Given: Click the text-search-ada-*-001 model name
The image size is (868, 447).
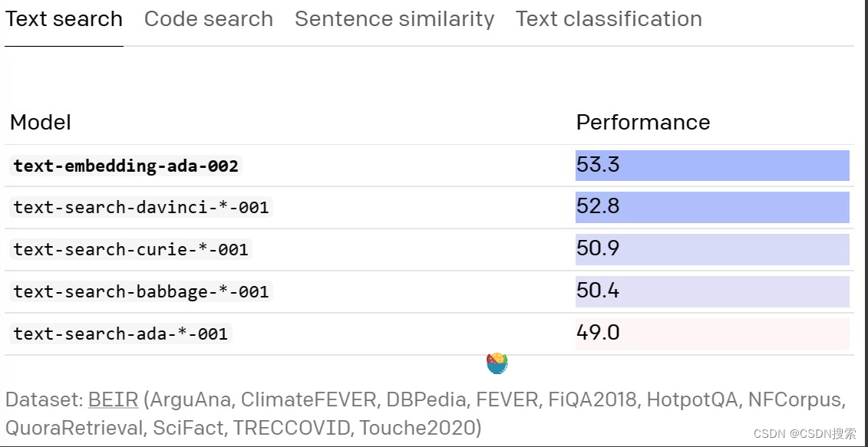Looking at the screenshot, I should tap(120, 334).
